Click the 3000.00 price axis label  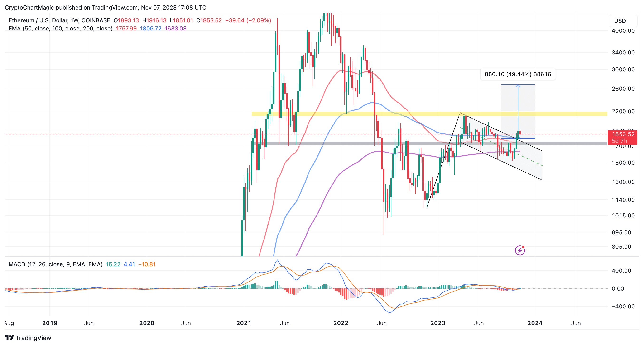tap(623, 69)
